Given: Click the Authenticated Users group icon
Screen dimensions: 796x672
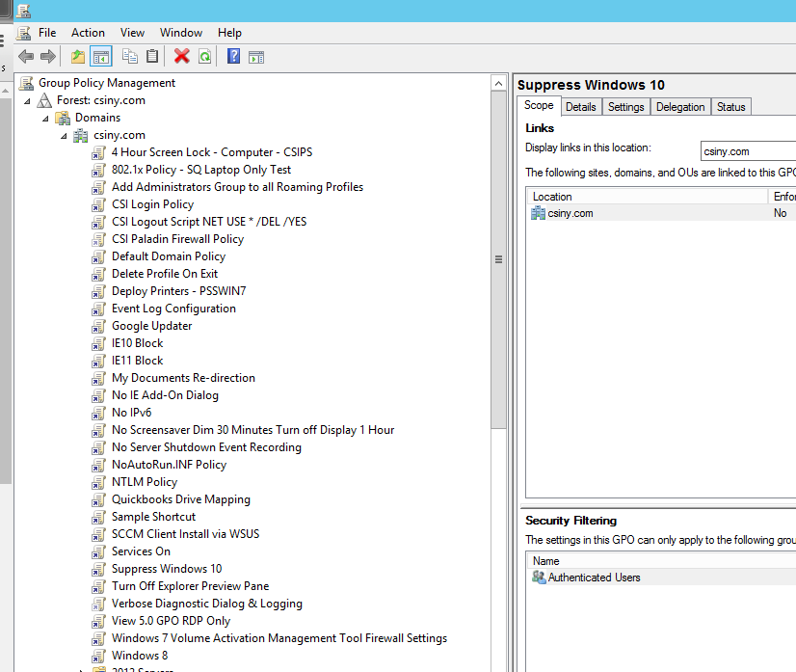Looking at the screenshot, I should 539,577.
